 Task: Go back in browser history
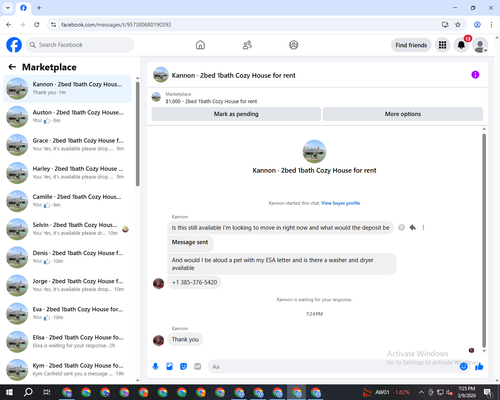[x=9, y=25]
